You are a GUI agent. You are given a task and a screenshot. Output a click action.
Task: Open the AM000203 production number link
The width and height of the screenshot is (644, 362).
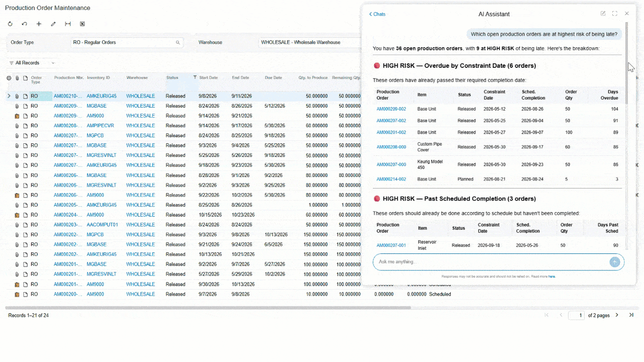pyautogui.click(x=68, y=225)
